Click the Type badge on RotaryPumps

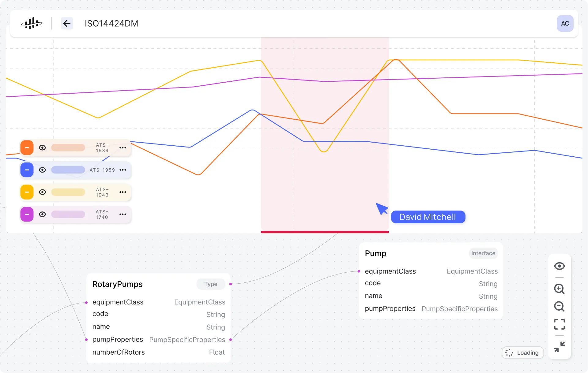point(211,284)
